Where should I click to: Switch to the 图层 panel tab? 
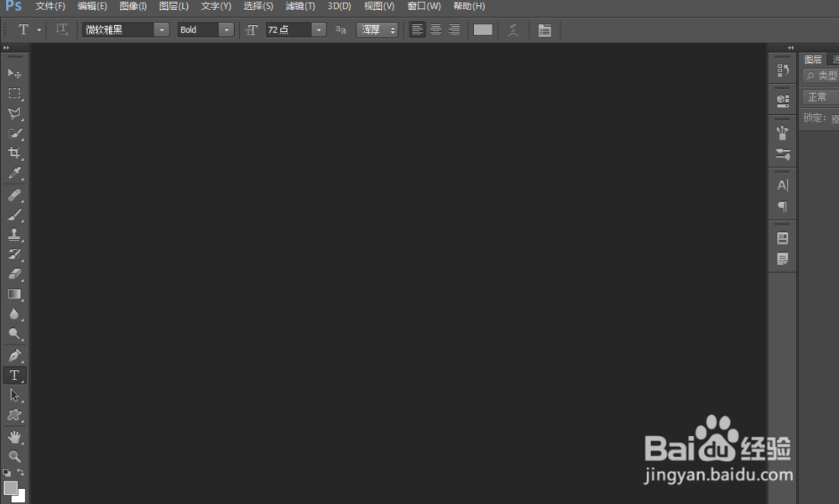pyautogui.click(x=813, y=60)
